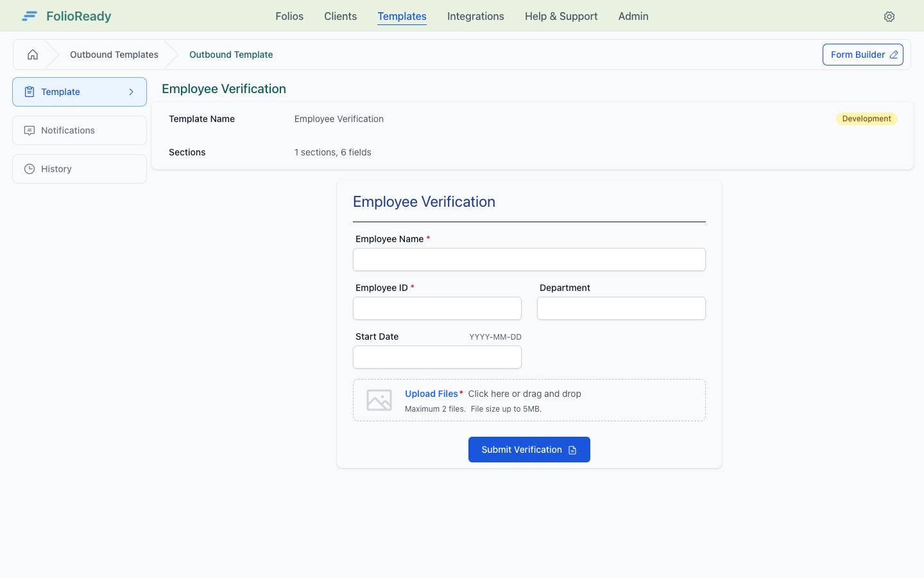The image size is (924, 578).
Task: Open settings via the gear icon
Action: click(889, 17)
